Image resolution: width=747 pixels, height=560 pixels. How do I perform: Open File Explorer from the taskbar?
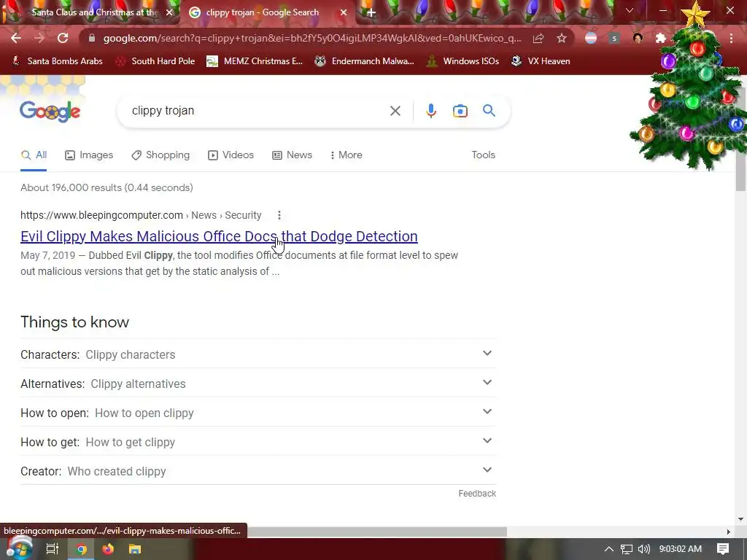click(x=135, y=549)
